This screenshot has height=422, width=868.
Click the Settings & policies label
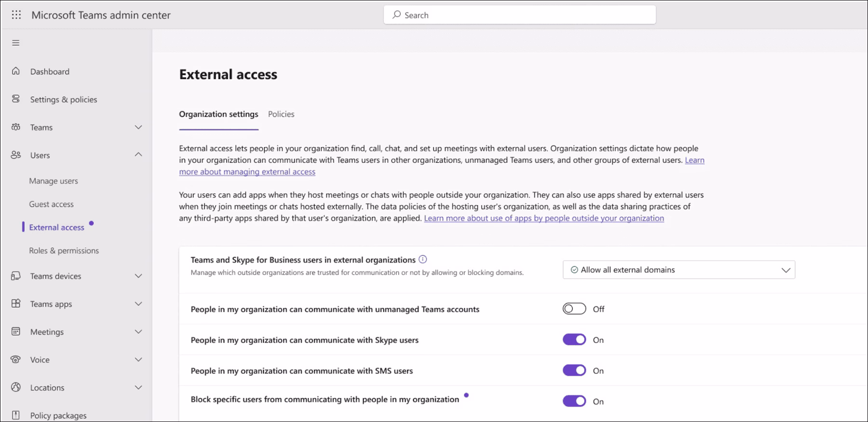pyautogui.click(x=64, y=99)
